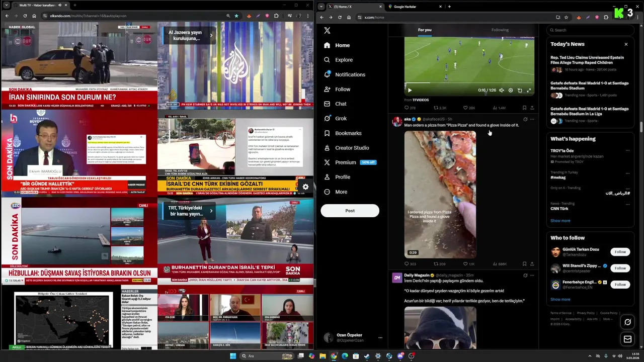This screenshot has height=362, width=644.
Task: Expand the TRT channel notice chevron
Action: click(x=211, y=211)
